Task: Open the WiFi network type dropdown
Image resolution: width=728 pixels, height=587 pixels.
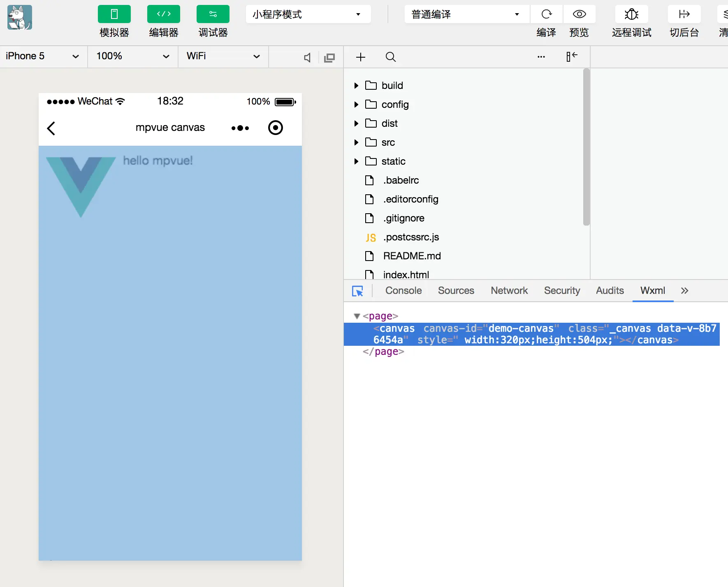Action: tap(223, 56)
